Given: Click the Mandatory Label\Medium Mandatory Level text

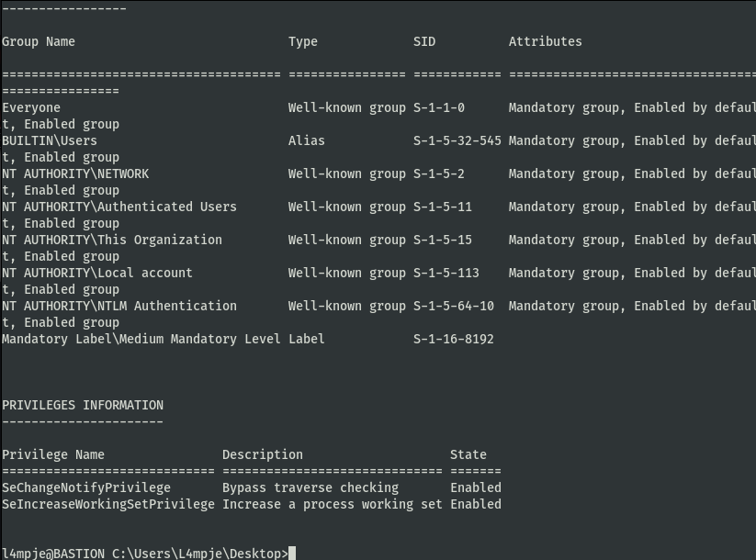Looking at the screenshot, I should click(x=141, y=340).
